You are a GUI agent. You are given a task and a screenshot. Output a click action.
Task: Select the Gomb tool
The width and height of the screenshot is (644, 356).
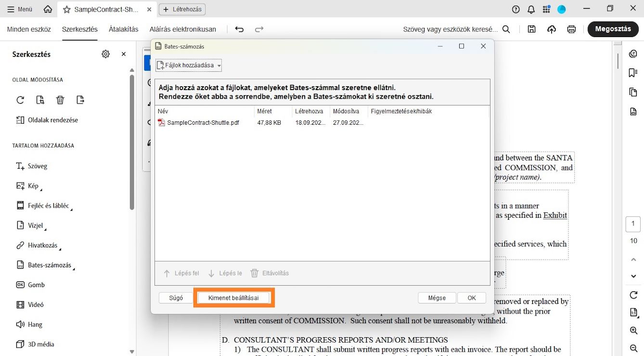[x=30, y=285]
